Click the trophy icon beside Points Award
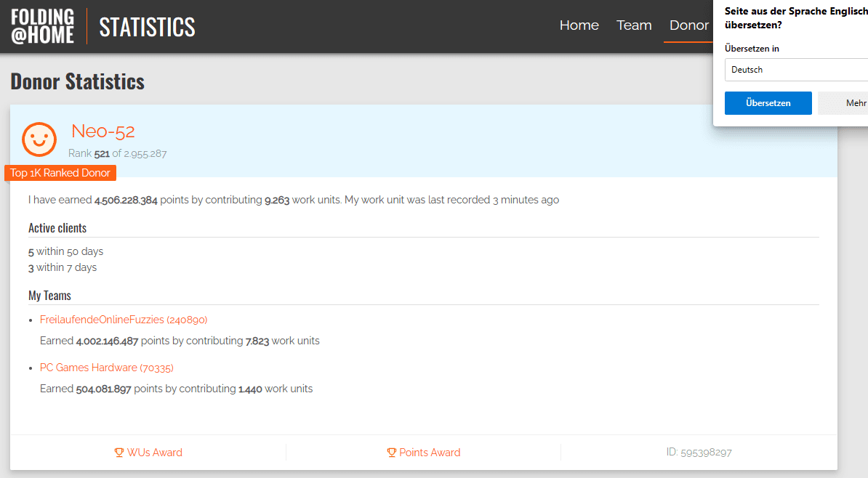This screenshot has height=478, width=868. 391,453
